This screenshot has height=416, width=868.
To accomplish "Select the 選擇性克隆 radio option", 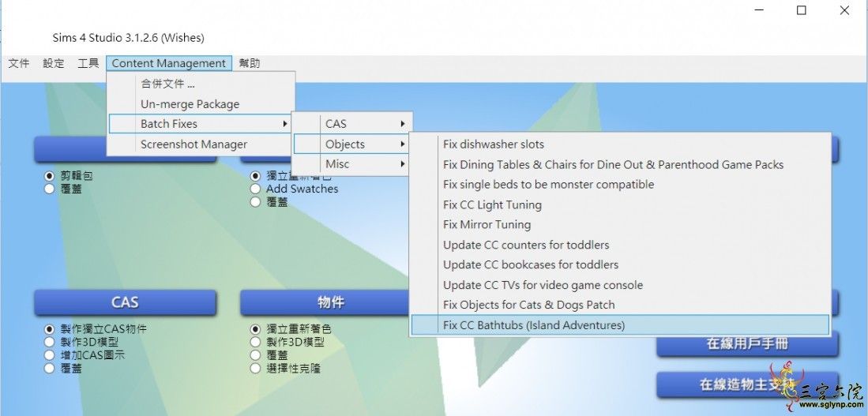I will pos(255,368).
